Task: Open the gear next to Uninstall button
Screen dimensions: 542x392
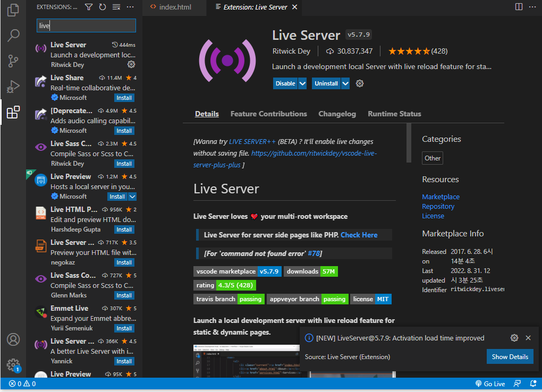Action: click(360, 83)
